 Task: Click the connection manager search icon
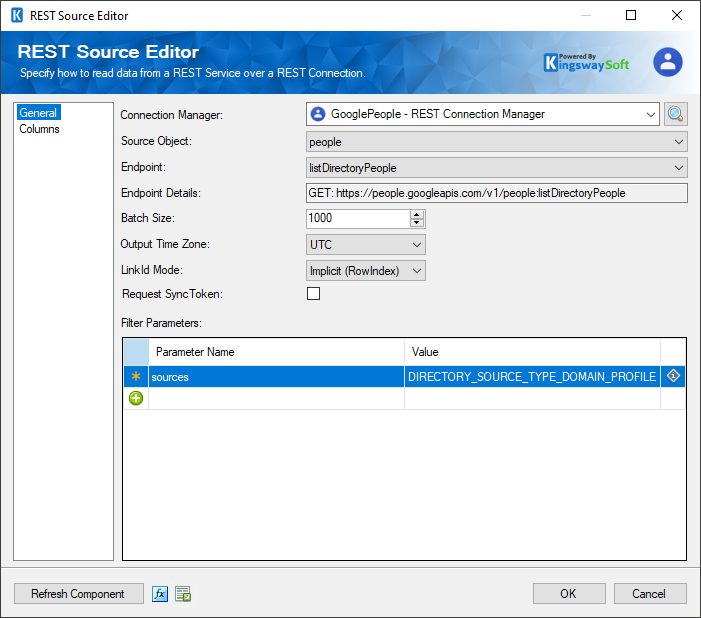(x=675, y=114)
